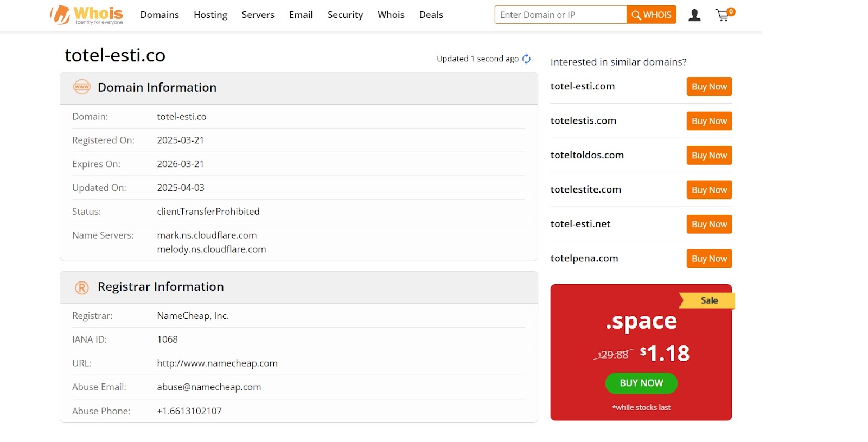868x442 pixels.
Task: Click the Domain value totel-esti.co
Action: (182, 117)
